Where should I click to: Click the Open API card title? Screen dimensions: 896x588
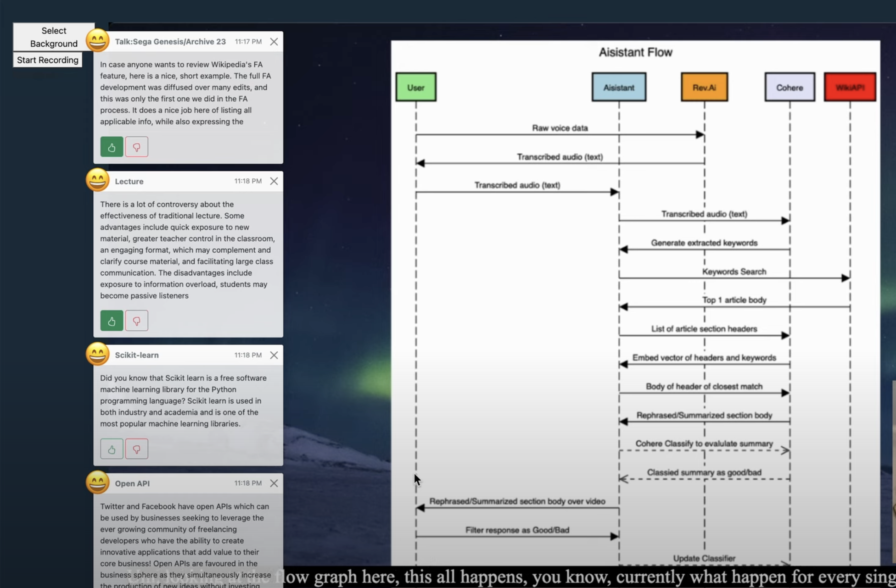pos(132,483)
